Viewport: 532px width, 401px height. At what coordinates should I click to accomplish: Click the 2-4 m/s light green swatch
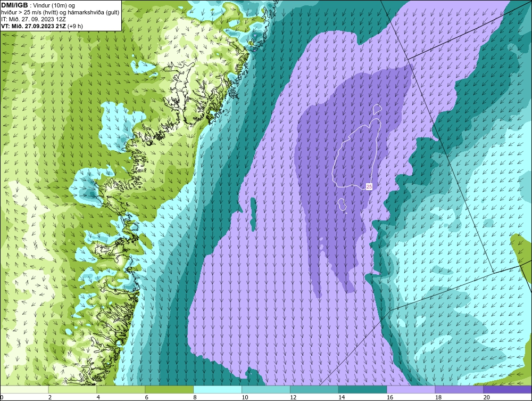pos(72,389)
